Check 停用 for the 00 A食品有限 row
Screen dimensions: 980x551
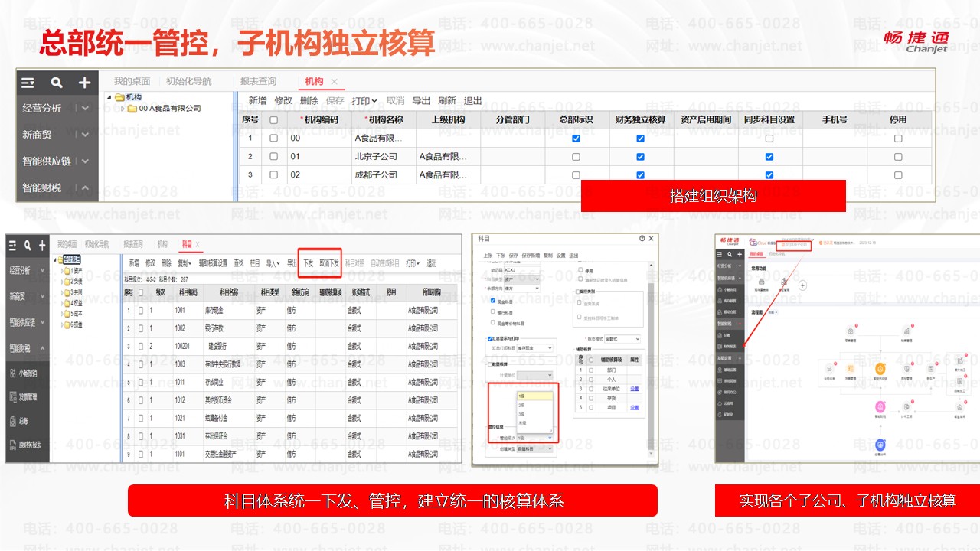pyautogui.click(x=898, y=139)
